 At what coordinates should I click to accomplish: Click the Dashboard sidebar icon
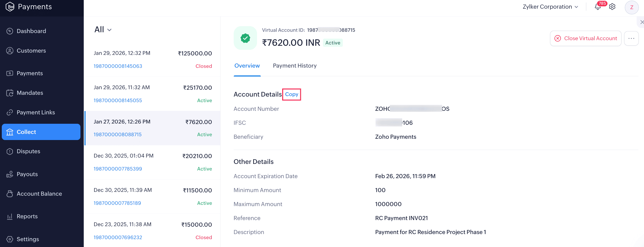coord(10,31)
